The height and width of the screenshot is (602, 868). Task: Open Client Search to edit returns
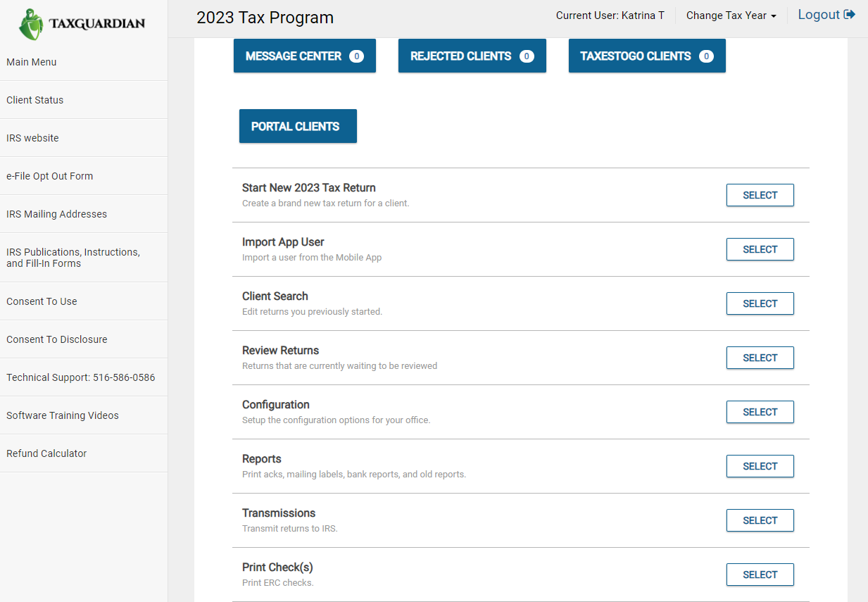click(x=760, y=303)
